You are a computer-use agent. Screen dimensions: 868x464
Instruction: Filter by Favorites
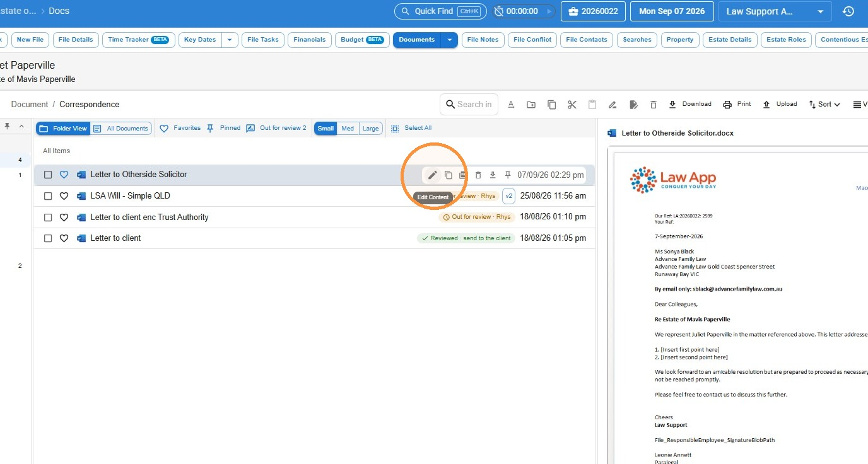pyautogui.click(x=180, y=128)
